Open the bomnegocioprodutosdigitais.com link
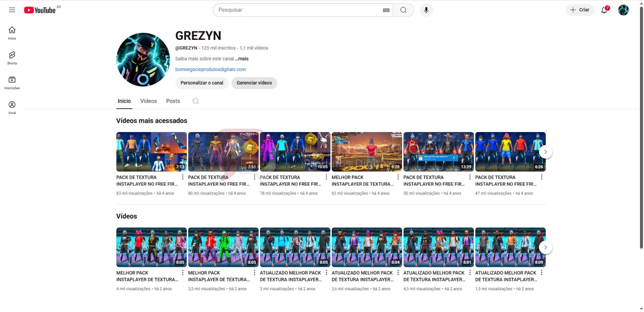The height and width of the screenshot is (312, 644). click(211, 69)
